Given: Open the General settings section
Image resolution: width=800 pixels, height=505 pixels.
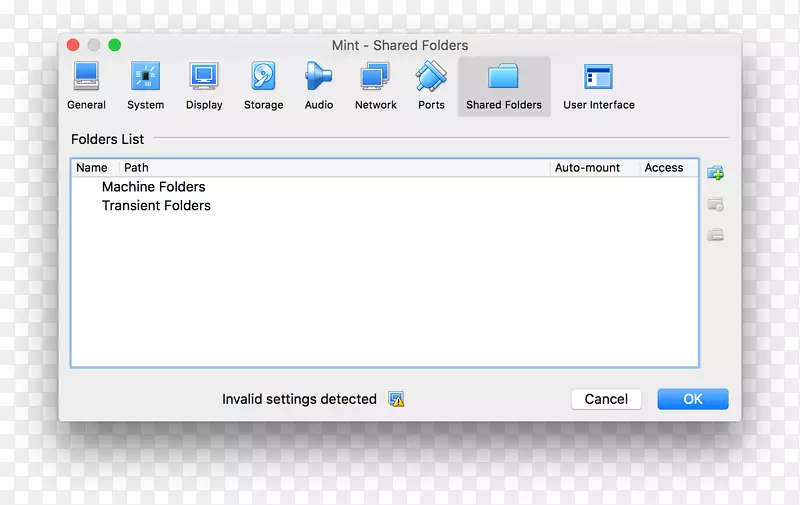Looking at the screenshot, I should (x=86, y=85).
